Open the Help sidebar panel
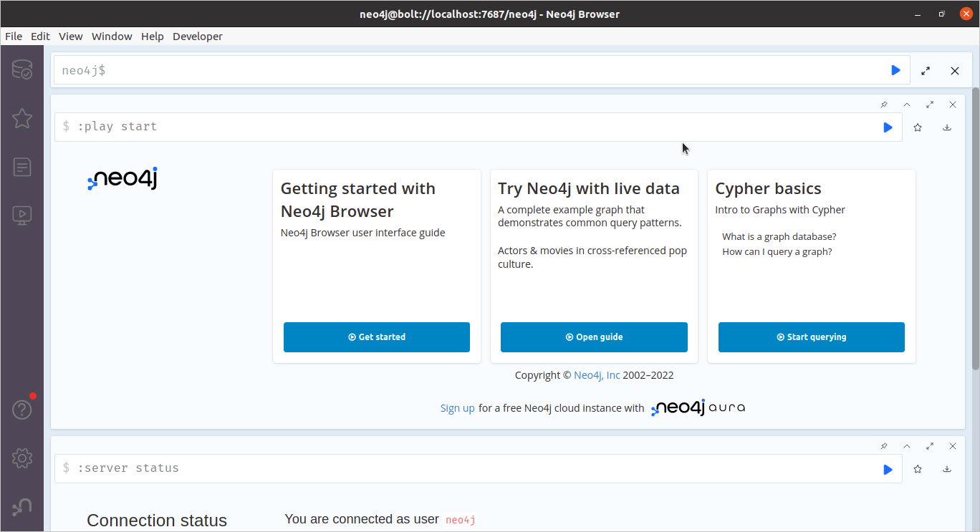Screen dimensions: 980x532 21,409
